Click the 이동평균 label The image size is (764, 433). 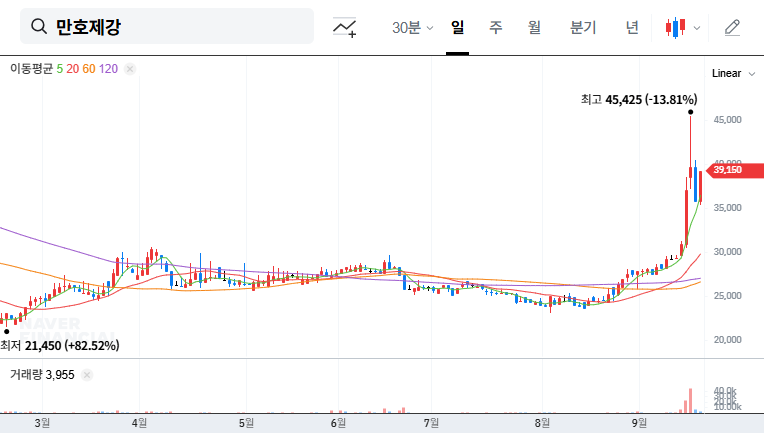pyautogui.click(x=31, y=69)
